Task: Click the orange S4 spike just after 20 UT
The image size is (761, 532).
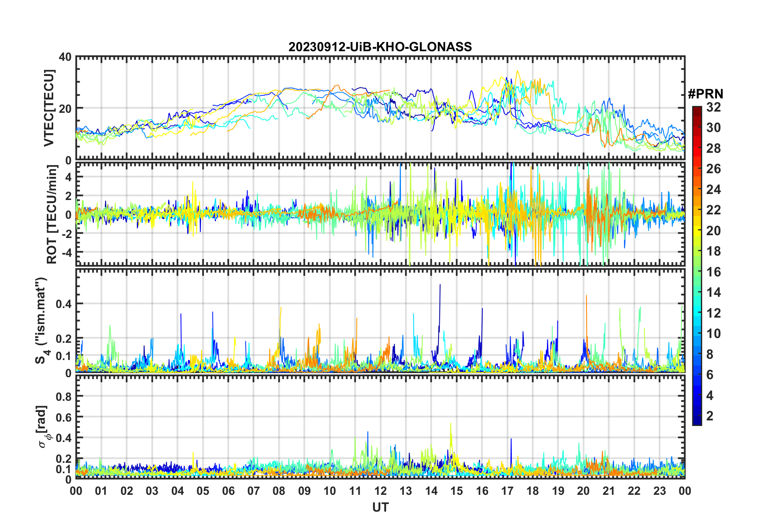Action: (587, 297)
